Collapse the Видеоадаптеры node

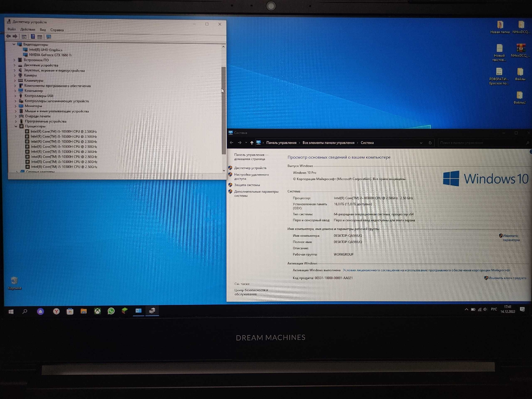click(14, 44)
